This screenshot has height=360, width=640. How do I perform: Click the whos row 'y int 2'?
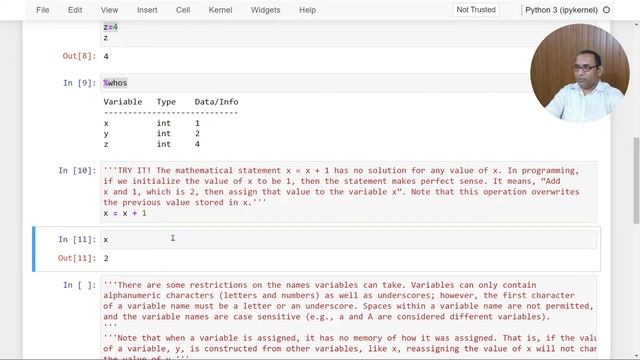point(151,133)
